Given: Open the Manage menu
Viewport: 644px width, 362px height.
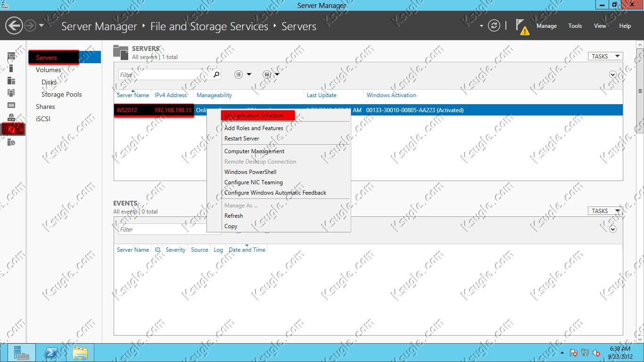Looking at the screenshot, I should [546, 26].
